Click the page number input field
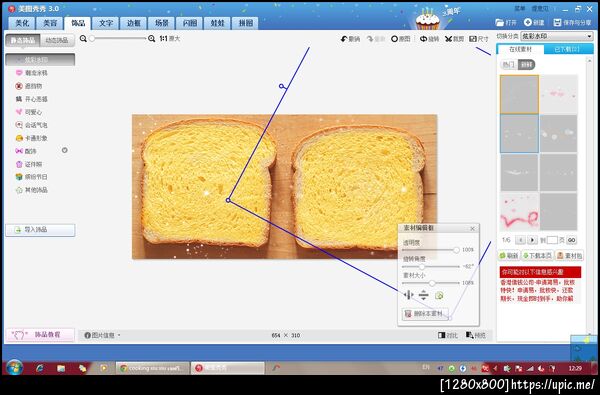The width and height of the screenshot is (600, 395). point(552,240)
